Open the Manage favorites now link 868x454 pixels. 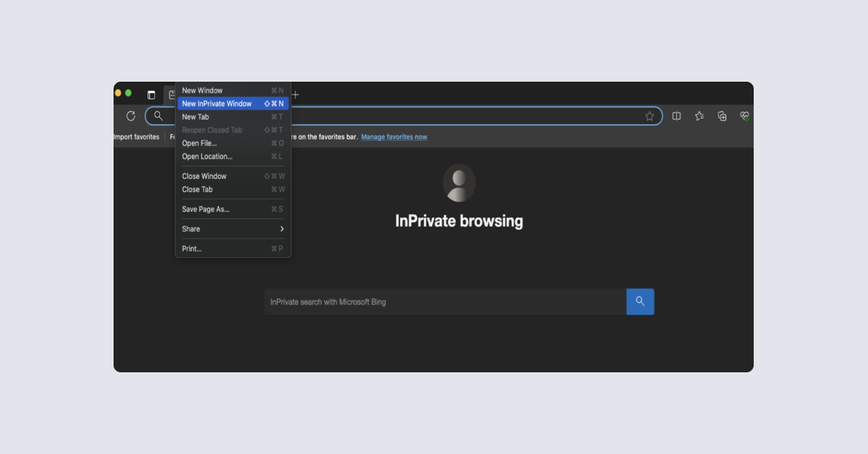click(x=393, y=137)
